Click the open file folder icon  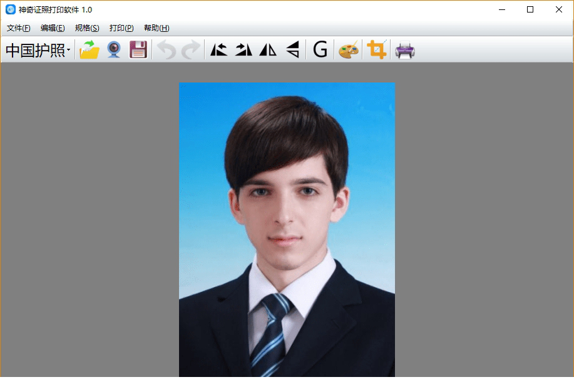(90, 50)
